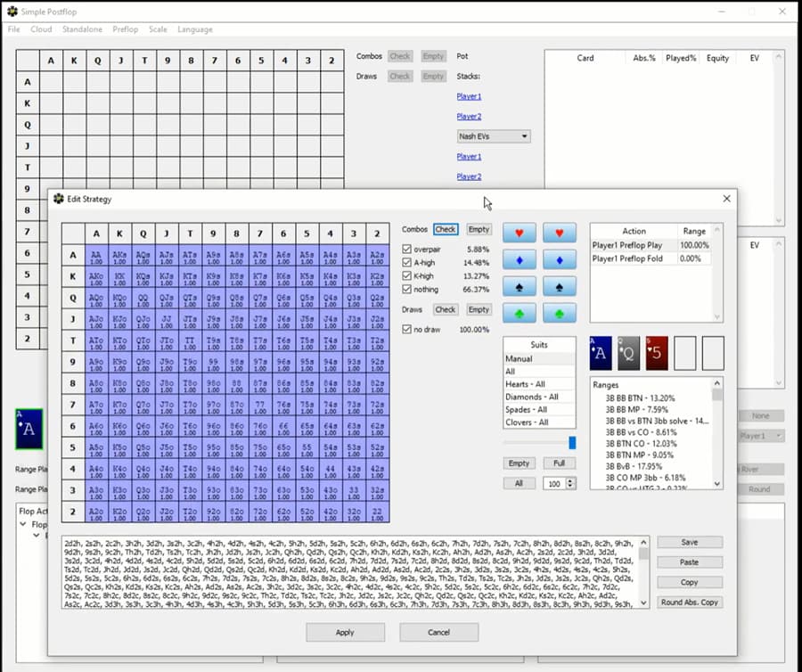Click the Simple Postflop title bar icon
Image resolution: width=802 pixels, height=672 pixels.
point(12,12)
